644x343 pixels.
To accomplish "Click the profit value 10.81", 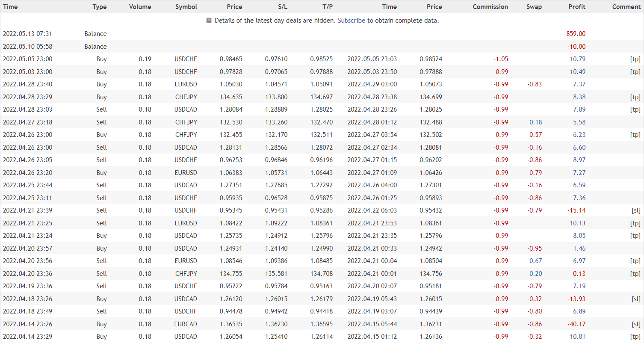I will (x=578, y=337).
